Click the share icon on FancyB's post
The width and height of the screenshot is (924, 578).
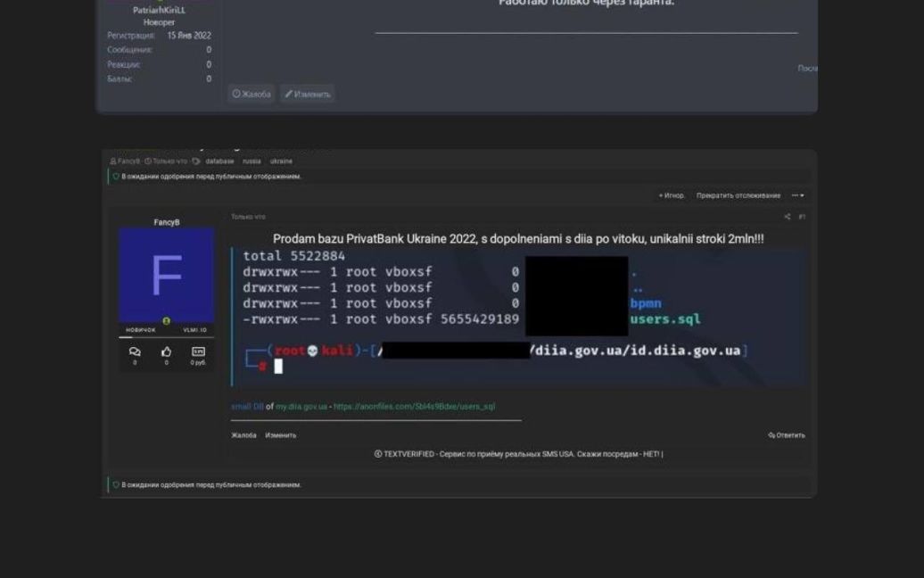pos(787,217)
